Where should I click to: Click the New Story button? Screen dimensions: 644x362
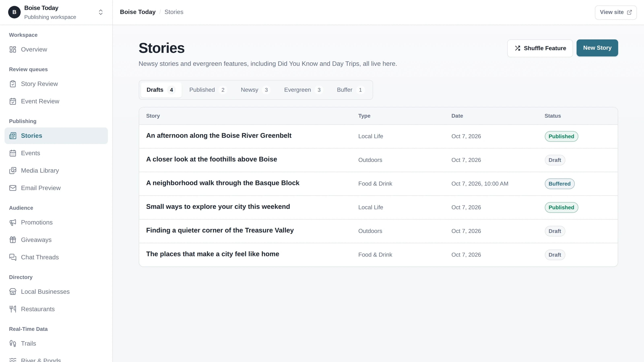click(x=597, y=48)
